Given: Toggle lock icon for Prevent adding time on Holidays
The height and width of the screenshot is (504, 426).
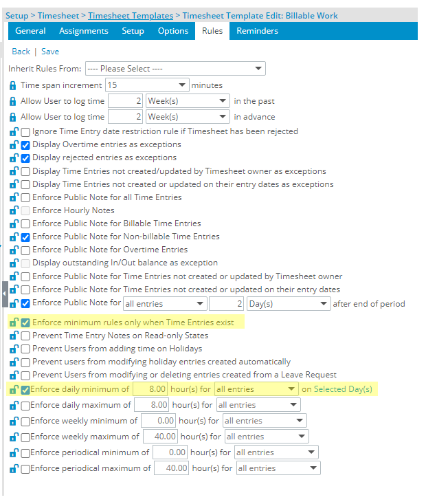Looking at the screenshot, I should 14,349.
